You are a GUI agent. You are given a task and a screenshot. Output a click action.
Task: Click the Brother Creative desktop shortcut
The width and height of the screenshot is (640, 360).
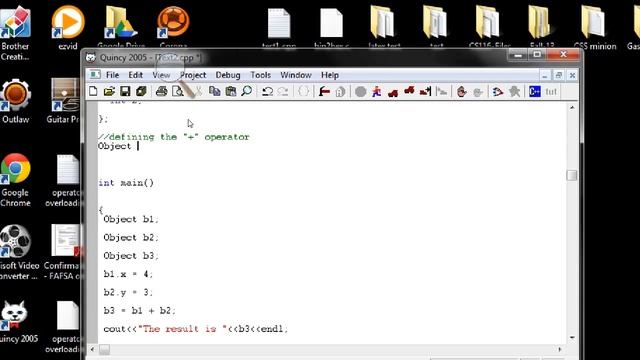pos(15,33)
